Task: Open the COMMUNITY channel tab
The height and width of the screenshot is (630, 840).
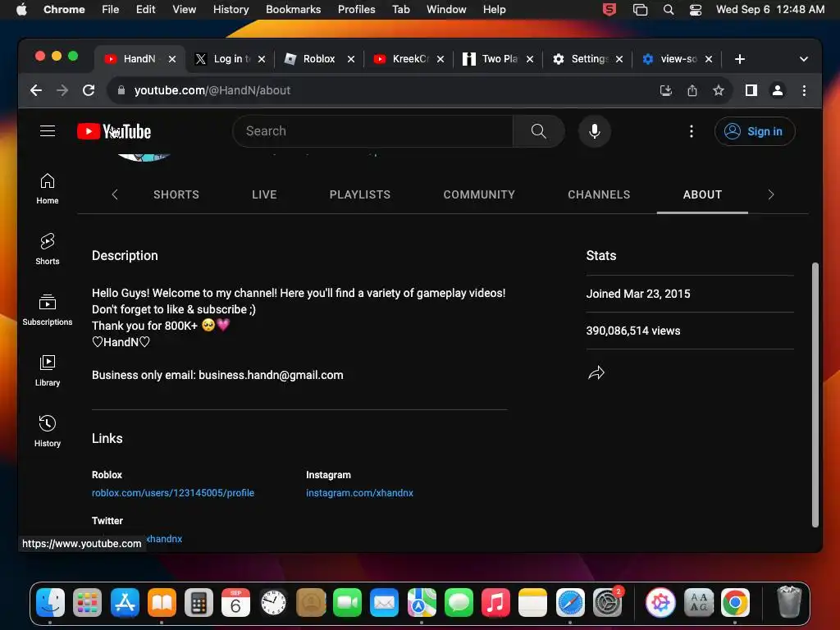Action: click(479, 194)
